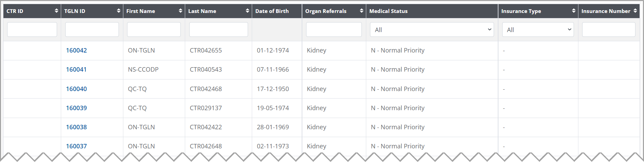Open TGLN ID 160039 record link

(x=77, y=108)
